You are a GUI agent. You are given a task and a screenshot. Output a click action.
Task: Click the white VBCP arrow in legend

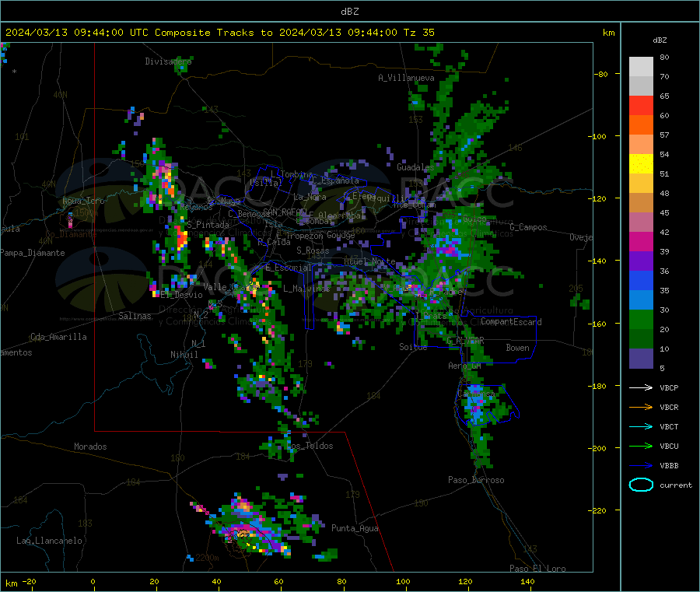tap(641, 387)
